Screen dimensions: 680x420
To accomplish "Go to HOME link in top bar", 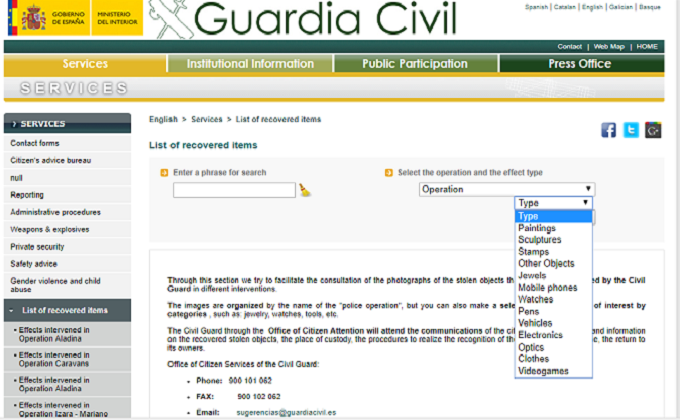I will [x=647, y=46].
